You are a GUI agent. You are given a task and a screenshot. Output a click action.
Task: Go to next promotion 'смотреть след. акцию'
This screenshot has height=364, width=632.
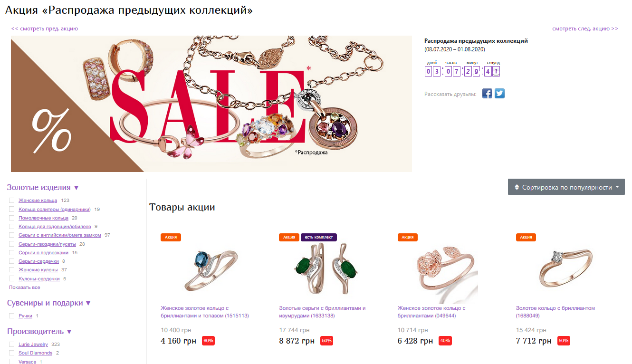tap(585, 29)
